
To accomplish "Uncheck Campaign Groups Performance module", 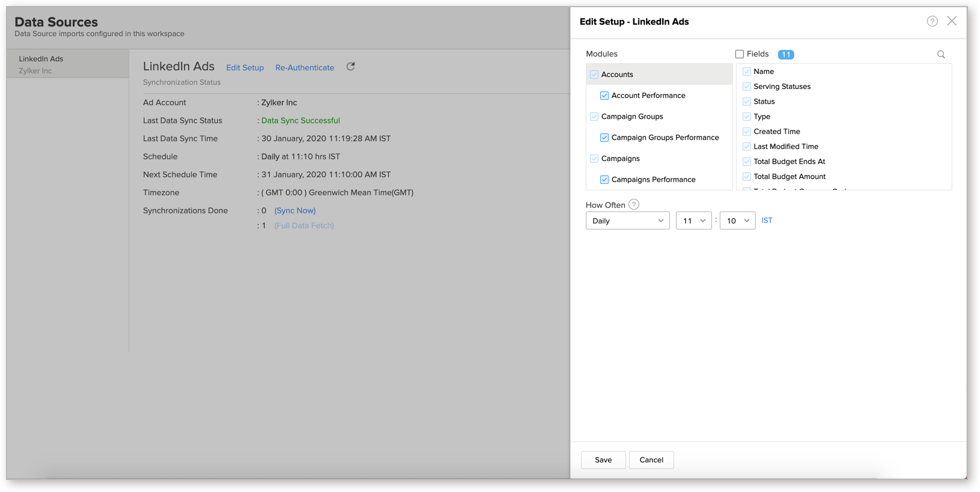I will [604, 138].
